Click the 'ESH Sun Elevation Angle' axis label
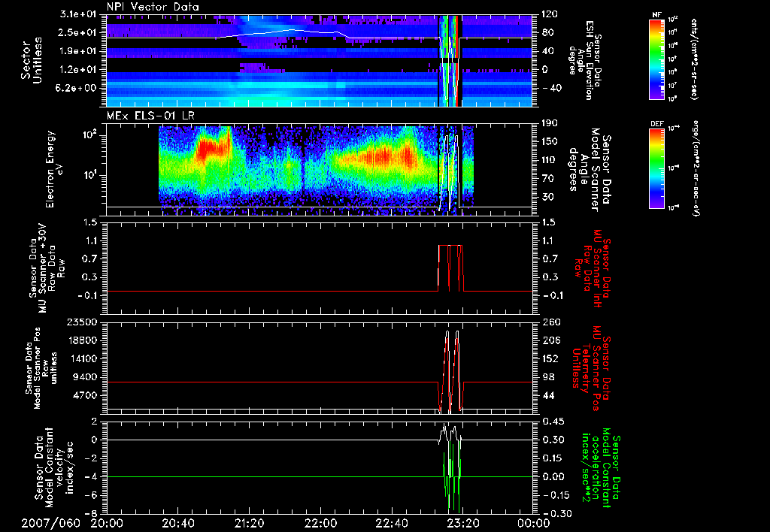This screenshot has width=770, height=532. [x=584, y=61]
